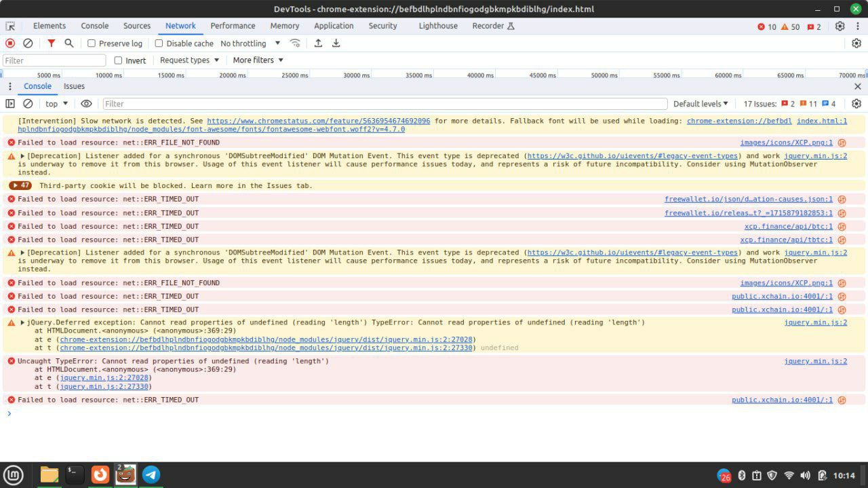Open the Issues drawer tab
This screenshot has width=868, height=488.
pyautogui.click(x=74, y=86)
